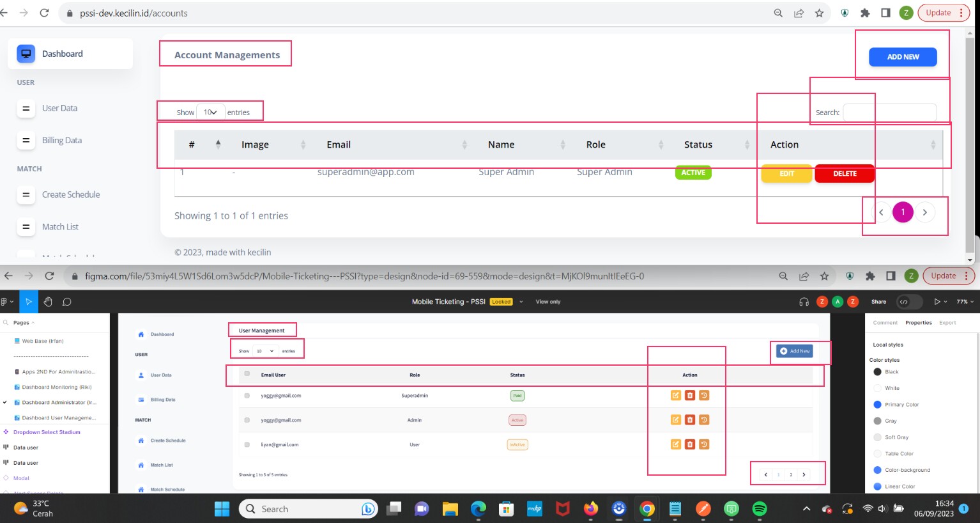The image size is (980, 523).
Task: Tick the checkbox of the liyan@gmail.com row
Action: [x=247, y=444]
